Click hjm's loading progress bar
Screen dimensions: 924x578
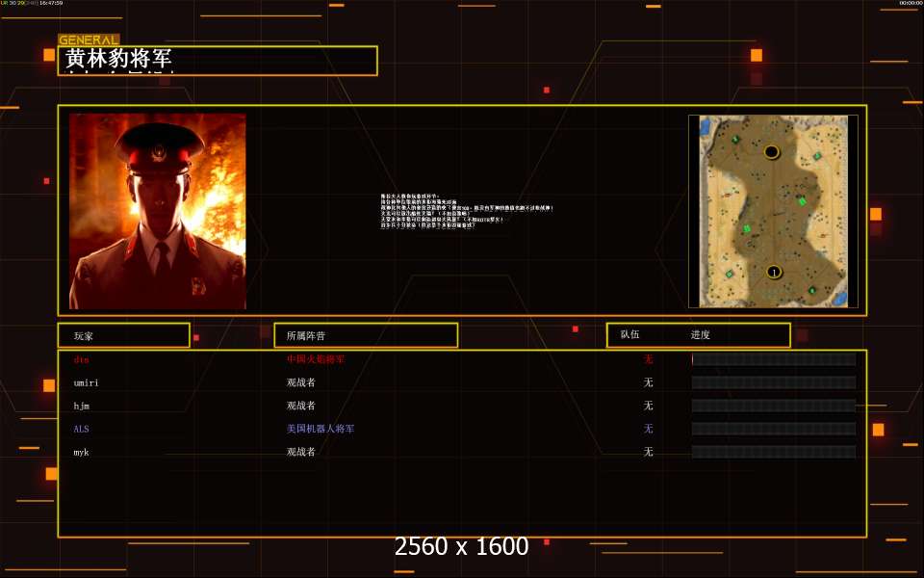(x=774, y=406)
